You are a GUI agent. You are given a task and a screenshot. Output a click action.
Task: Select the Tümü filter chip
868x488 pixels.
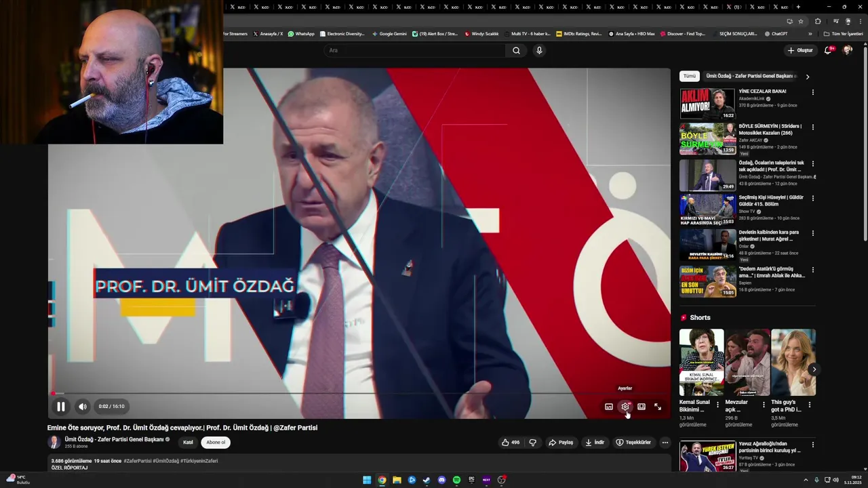coord(689,77)
